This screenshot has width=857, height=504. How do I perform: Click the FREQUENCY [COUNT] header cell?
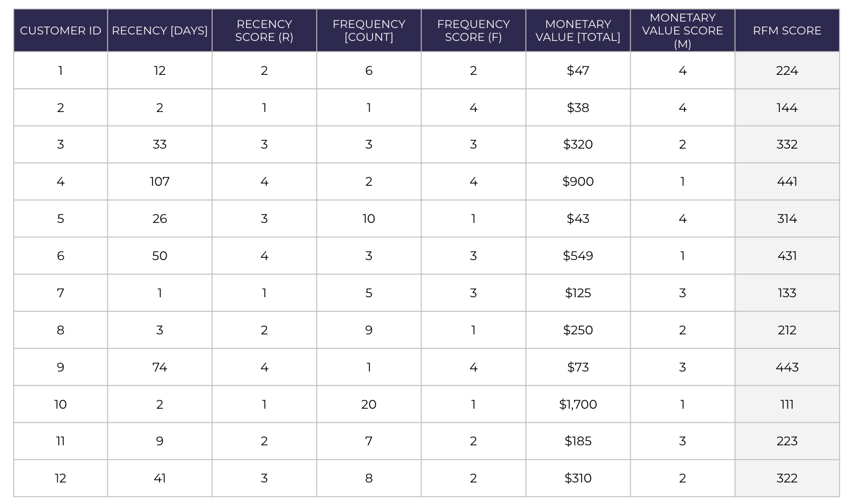point(369,31)
